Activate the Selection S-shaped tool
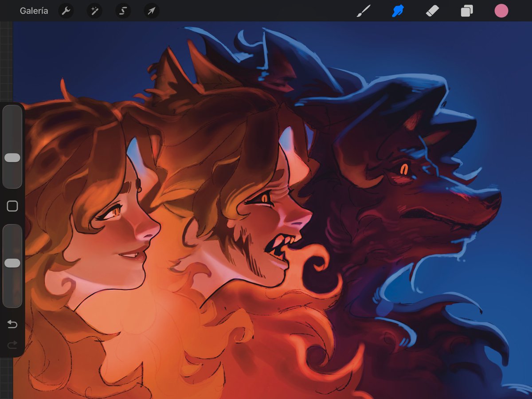Screen dimensions: 532x399 [x=123, y=11]
